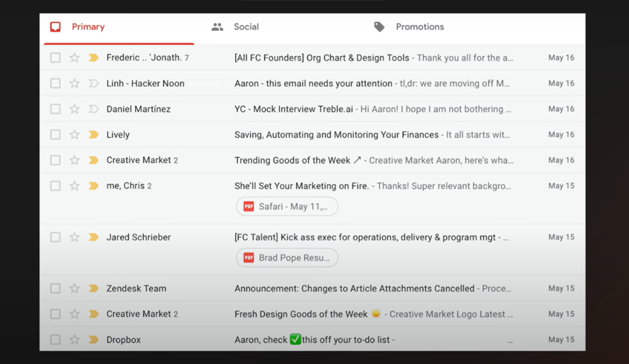
Task: Check the Jared Schrieber email checkbox
Action: pos(55,237)
